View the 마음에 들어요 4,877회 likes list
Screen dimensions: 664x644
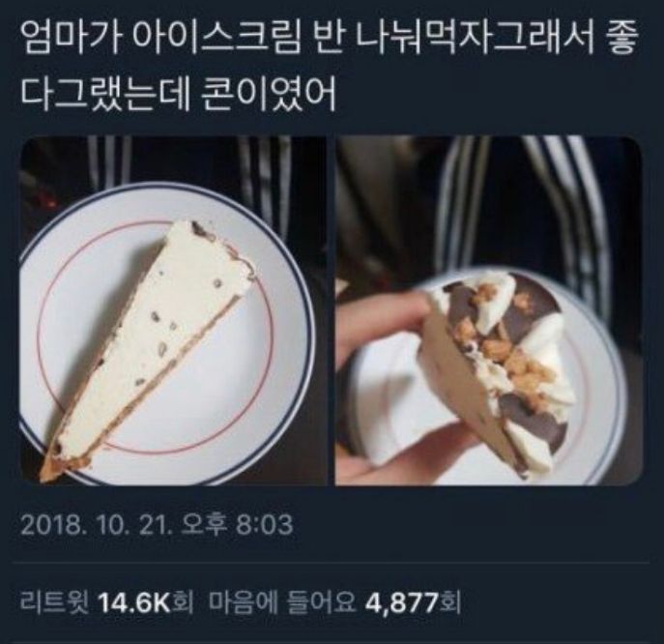(x=335, y=601)
